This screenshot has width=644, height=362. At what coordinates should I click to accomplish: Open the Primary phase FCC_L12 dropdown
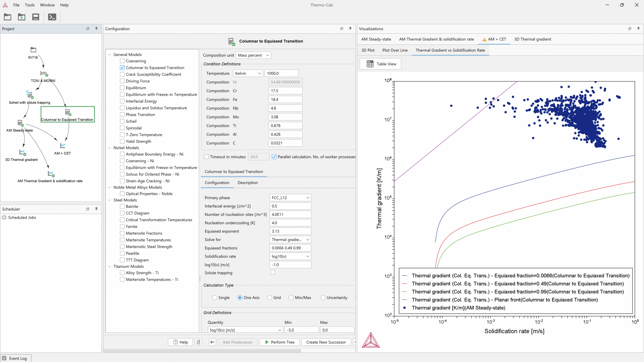pos(290,198)
